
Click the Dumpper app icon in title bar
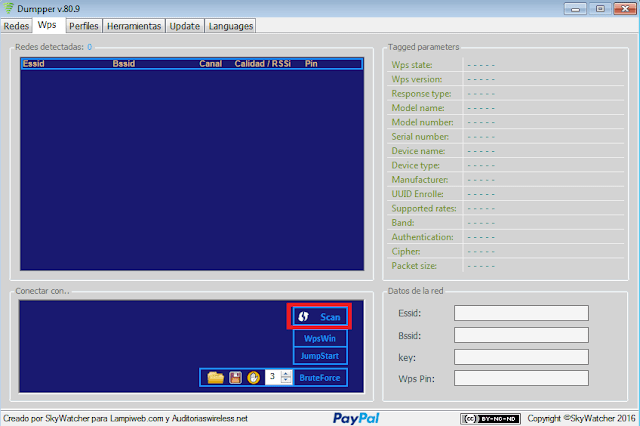tap(8, 8)
